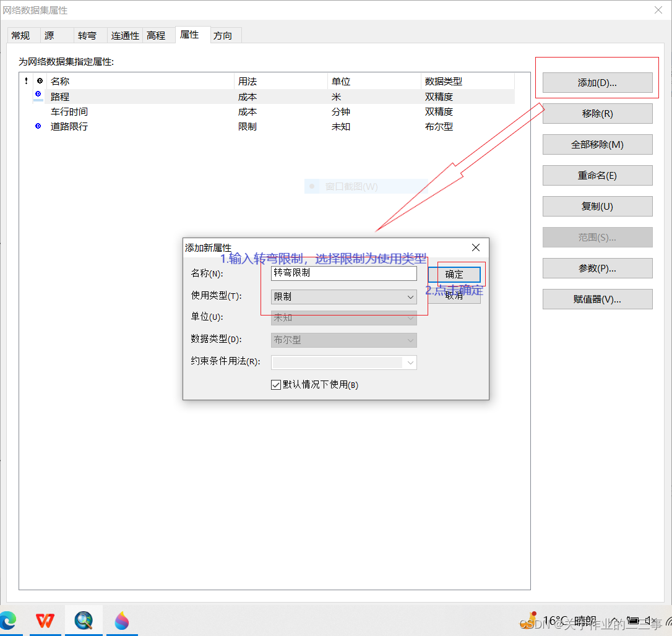Image resolution: width=672 pixels, height=636 pixels.
Task: Click the 布尔型 cell of 道路限行
Action: click(439, 126)
